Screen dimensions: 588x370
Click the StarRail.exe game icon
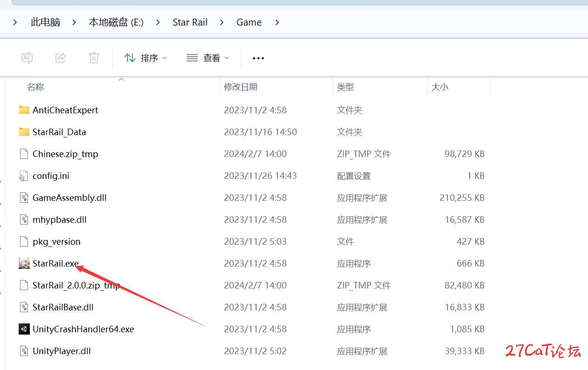coord(24,263)
